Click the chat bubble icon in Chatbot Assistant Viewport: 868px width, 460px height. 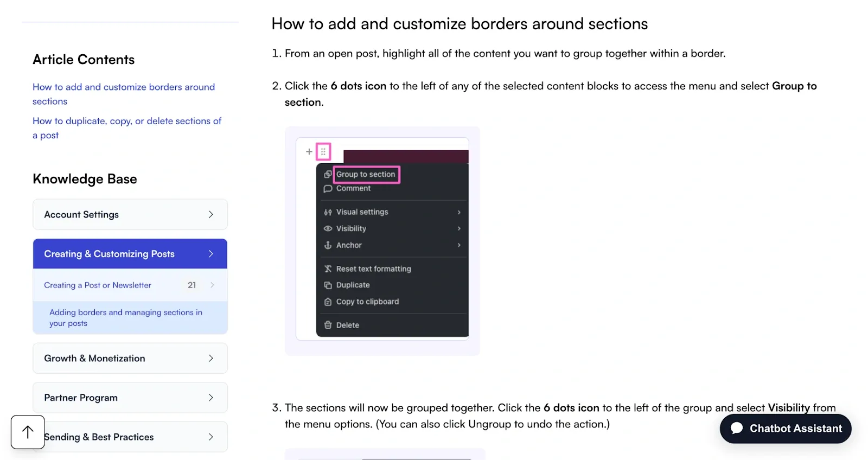[737, 429]
